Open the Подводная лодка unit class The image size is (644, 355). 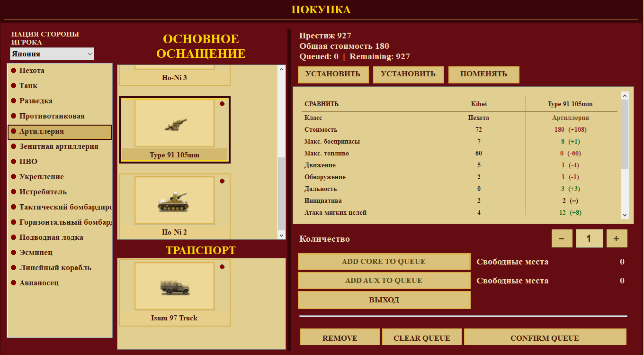coord(60,237)
